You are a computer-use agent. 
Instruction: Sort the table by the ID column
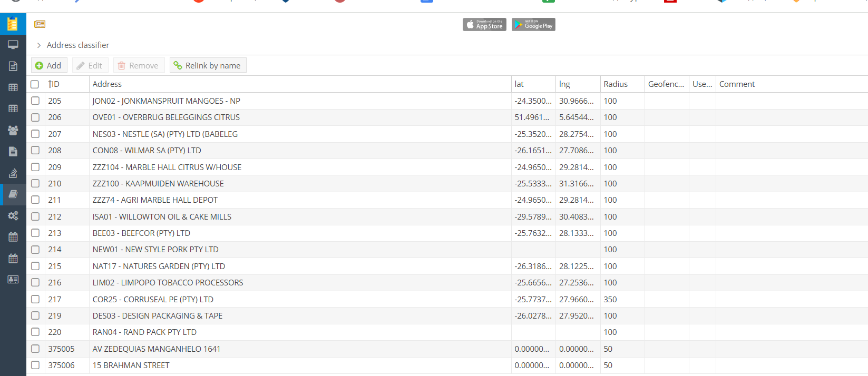(x=54, y=84)
